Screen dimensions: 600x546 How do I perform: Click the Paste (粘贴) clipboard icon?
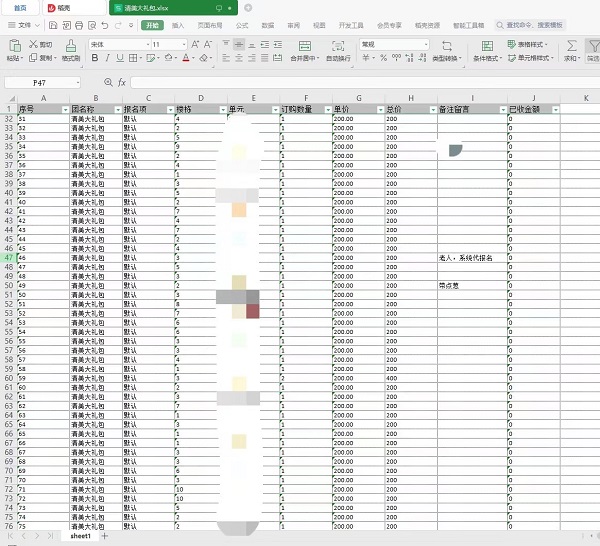click(15, 46)
